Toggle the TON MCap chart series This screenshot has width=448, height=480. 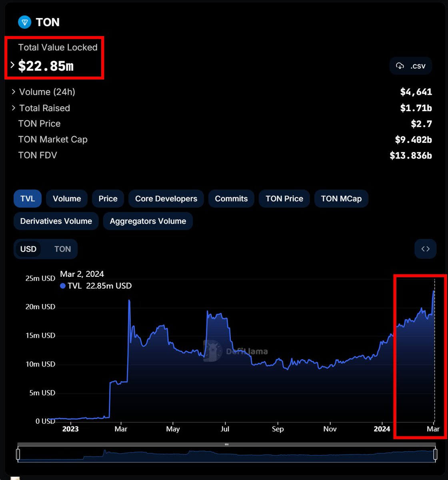click(341, 199)
